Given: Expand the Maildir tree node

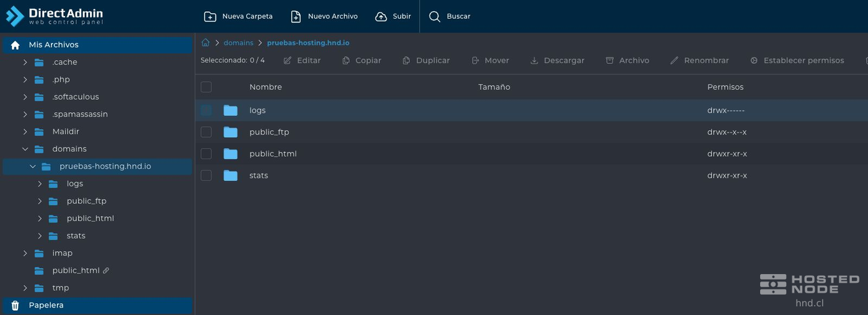Looking at the screenshot, I should pyautogui.click(x=25, y=132).
